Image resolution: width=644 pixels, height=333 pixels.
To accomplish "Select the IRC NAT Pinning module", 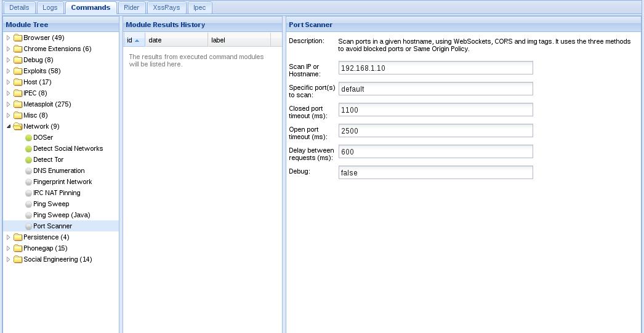I will 57,193.
